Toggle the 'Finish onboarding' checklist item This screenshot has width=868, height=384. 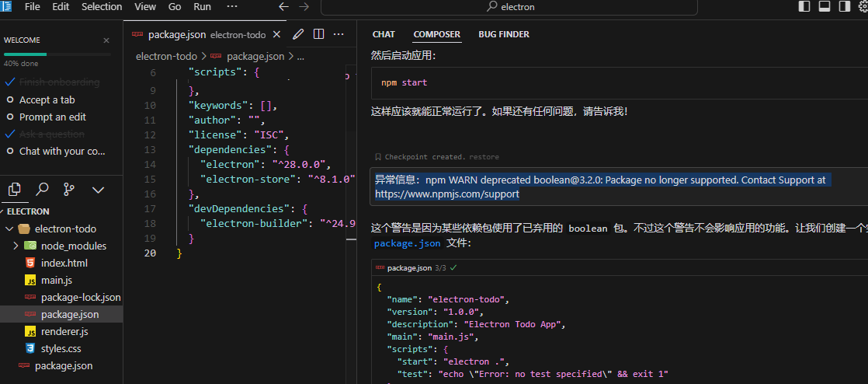11,82
